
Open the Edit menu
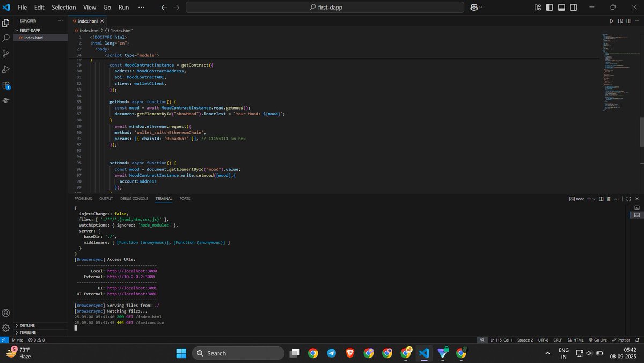click(39, 8)
